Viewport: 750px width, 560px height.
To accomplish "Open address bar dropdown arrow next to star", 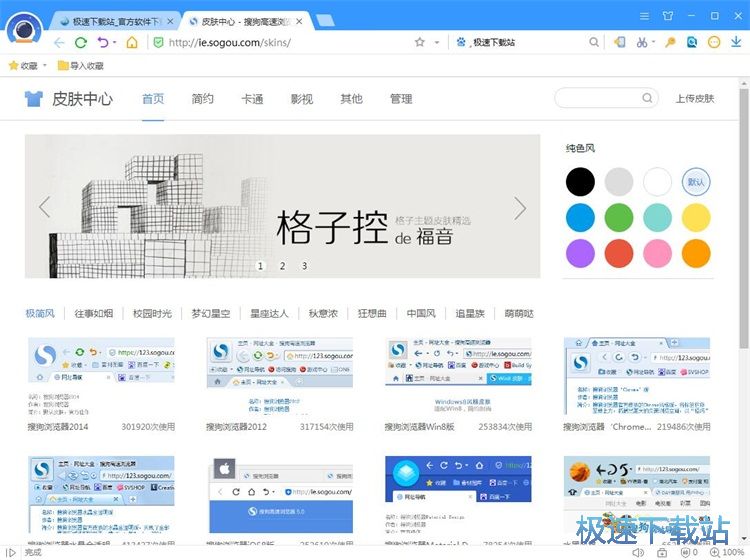I will pyautogui.click(x=437, y=42).
